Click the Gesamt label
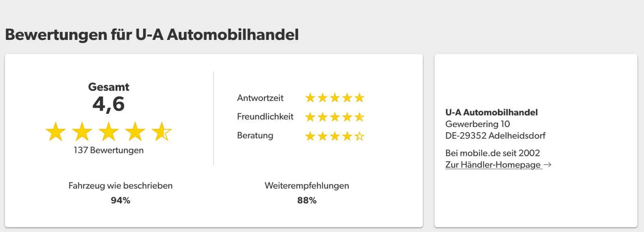This screenshot has width=644, height=232. tap(109, 87)
